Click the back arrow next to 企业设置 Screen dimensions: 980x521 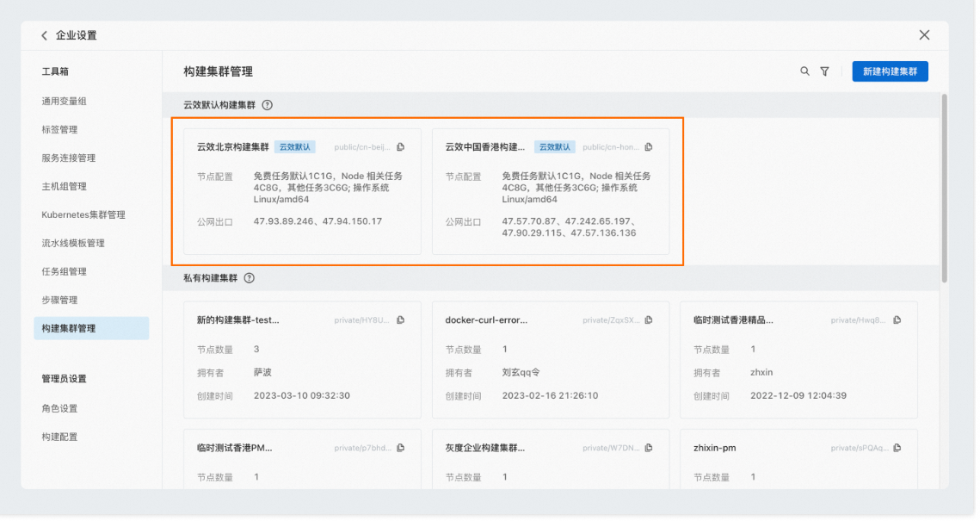[x=44, y=35]
